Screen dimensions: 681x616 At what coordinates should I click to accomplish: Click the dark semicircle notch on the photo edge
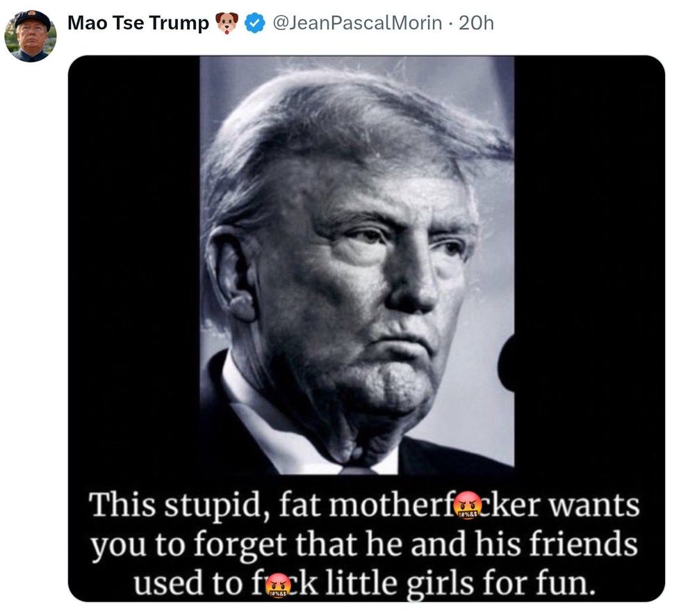pos(507,363)
